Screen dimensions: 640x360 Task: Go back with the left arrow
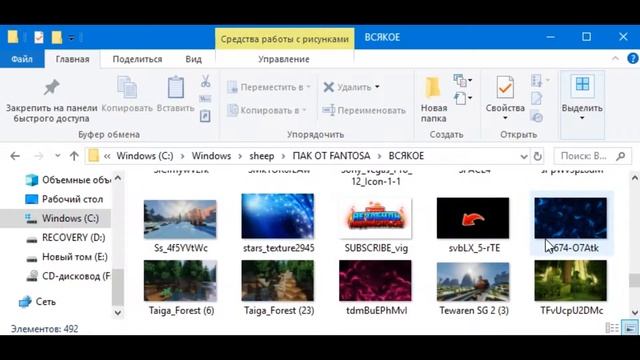(x=15, y=156)
